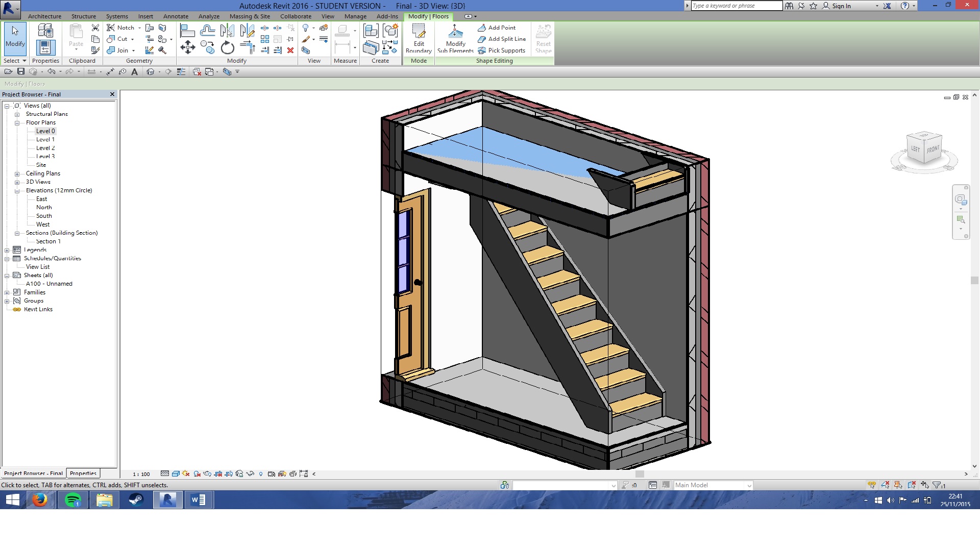This screenshot has width=980, height=551.
Task: Click the Save icon in quick access toolbar
Action: pos(21,71)
